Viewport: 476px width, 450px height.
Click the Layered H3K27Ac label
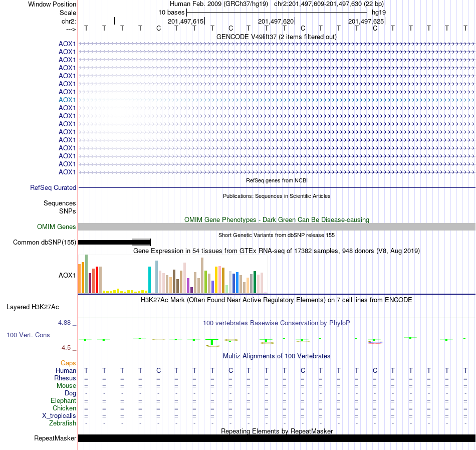33,307
